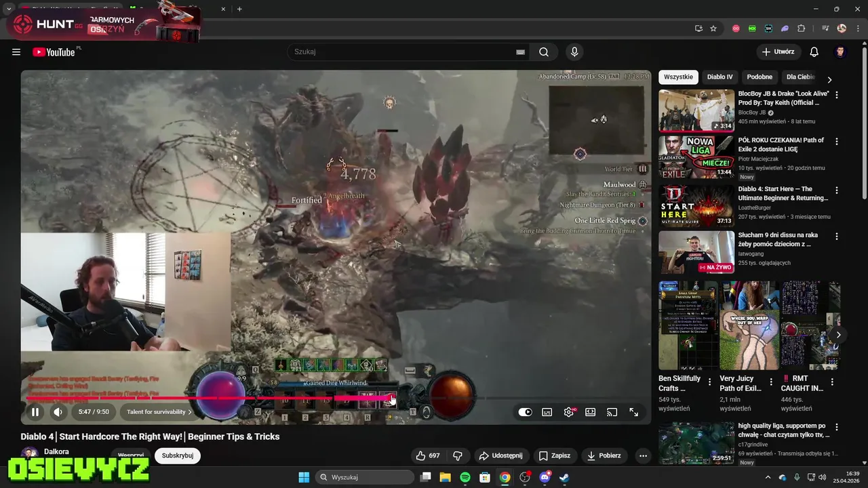Dislike the video
The width and height of the screenshot is (868, 488).
click(458, 455)
